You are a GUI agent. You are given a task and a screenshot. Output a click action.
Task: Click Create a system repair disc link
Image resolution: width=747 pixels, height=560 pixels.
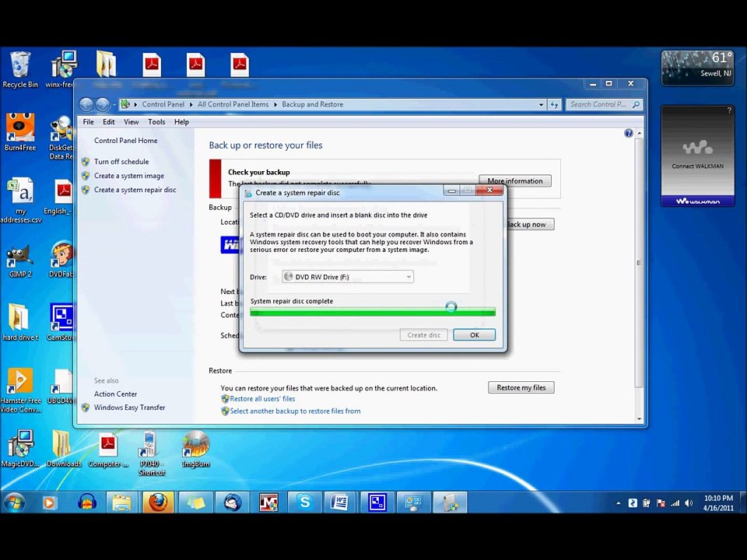[135, 190]
